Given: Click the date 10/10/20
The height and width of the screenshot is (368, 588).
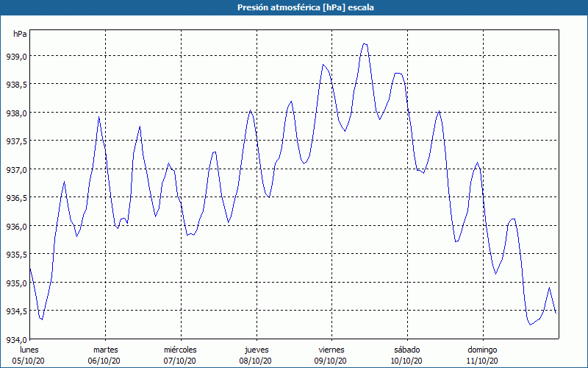Looking at the screenshot, I should 406,361.
